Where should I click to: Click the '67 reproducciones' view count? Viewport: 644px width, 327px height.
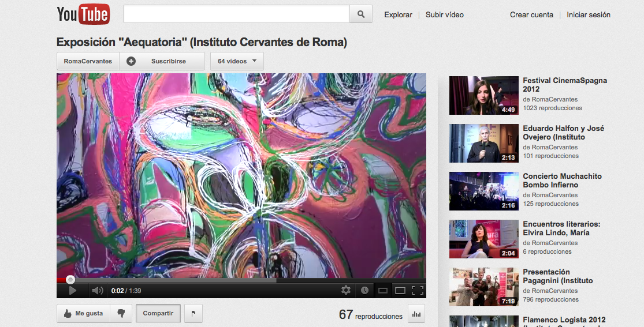(x=370, y=315)
